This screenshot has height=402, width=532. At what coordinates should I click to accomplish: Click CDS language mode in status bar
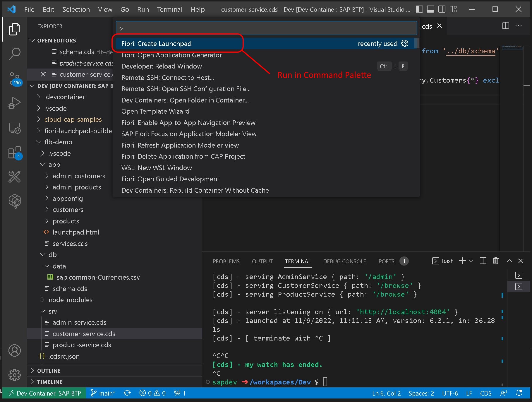[x=486, y=393]
